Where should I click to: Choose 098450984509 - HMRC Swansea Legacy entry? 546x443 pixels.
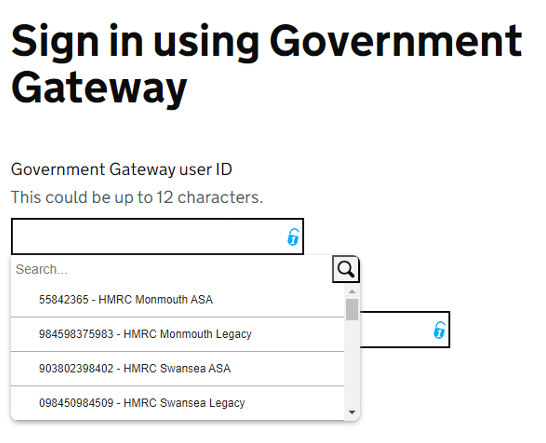(x=178, y=403)
